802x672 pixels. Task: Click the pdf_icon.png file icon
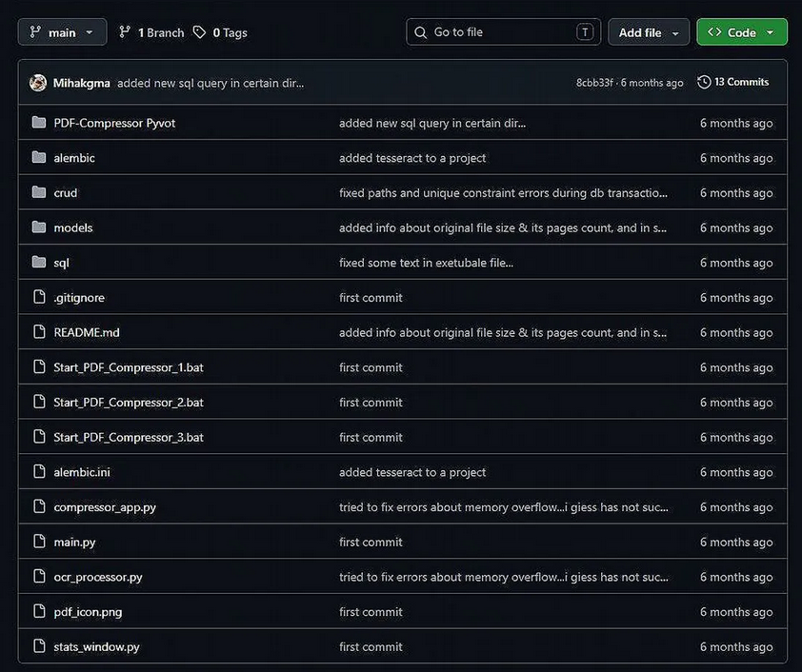point(39,611)
